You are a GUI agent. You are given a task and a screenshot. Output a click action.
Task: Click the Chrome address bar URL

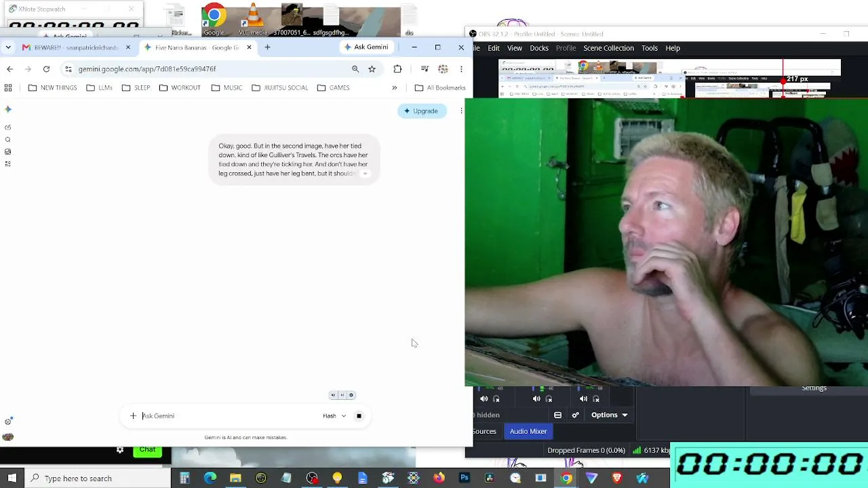147,68
